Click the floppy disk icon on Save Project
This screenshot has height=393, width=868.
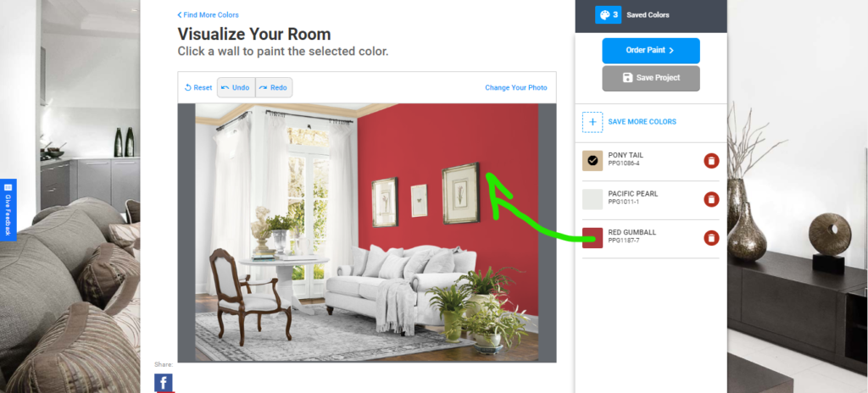click(x=628, y=78)
